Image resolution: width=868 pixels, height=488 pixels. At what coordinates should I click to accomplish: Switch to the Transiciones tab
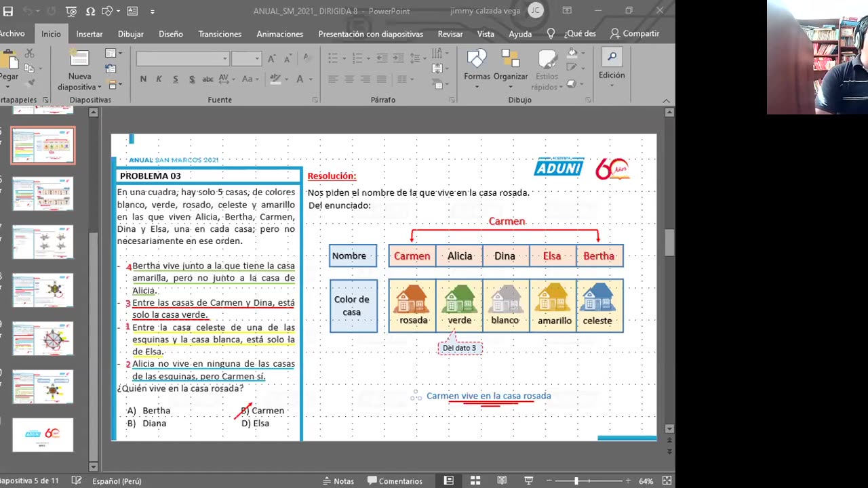tap(220, 34)
